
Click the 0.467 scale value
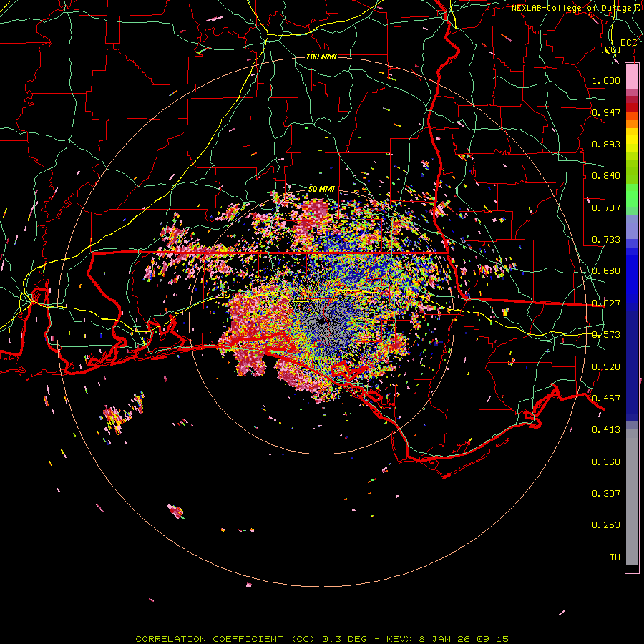pos(606,398)
